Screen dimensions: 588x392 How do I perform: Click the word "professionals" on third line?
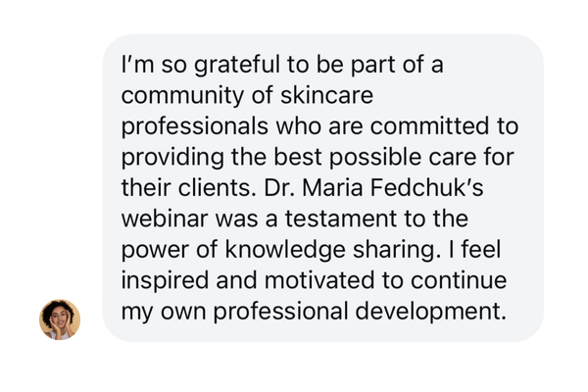195,126
